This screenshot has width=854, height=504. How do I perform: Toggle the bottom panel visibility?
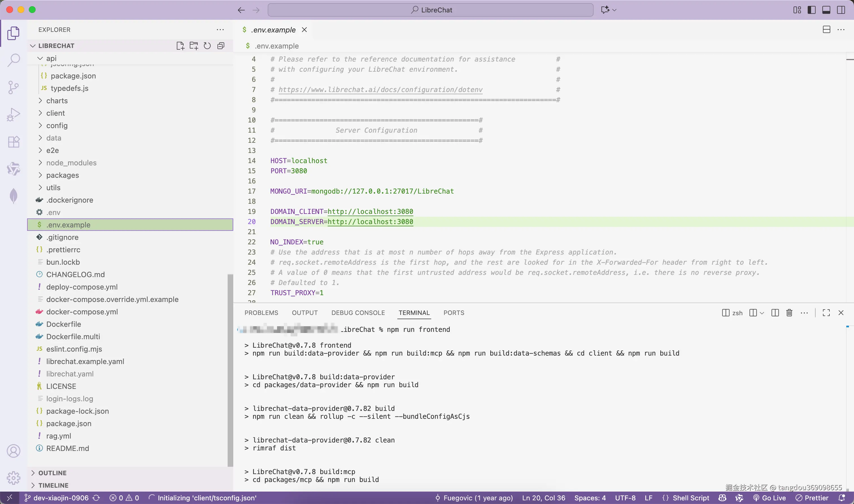[826, 10]
